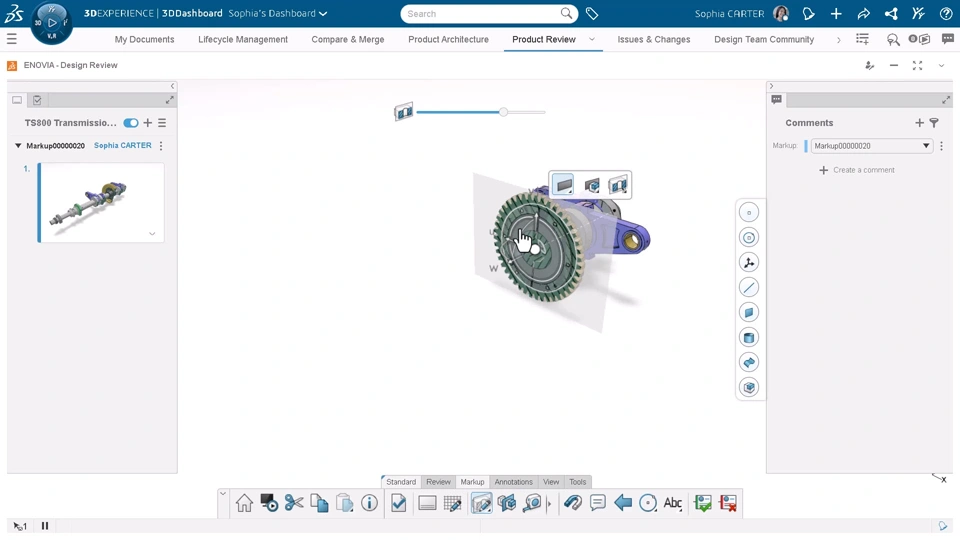This screenshot has width=960, height=540.
Task: Click the home icon in toolbar
Action: click(244, 503)
